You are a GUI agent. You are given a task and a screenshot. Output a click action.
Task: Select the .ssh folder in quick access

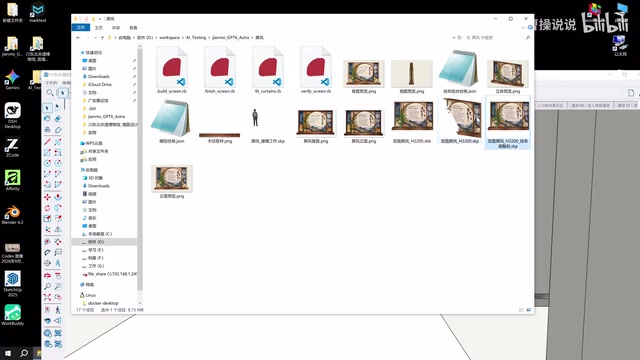tap(92, 109)
